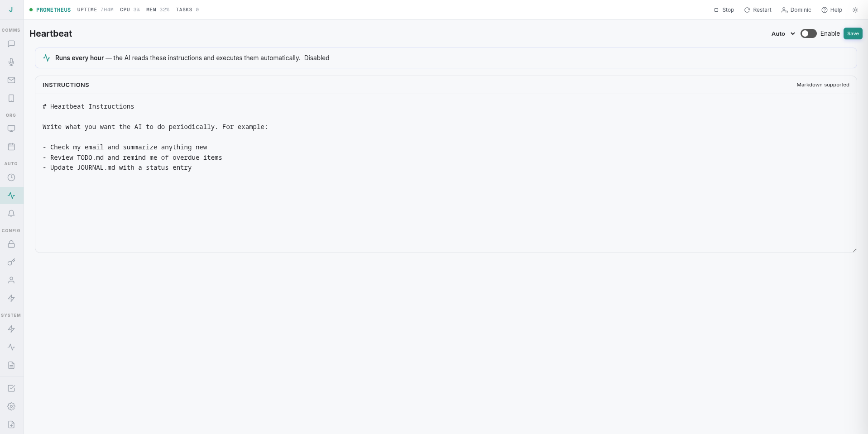Open the bell notifications sidebar icon
The height and width of the screenshot is (434, 868).
click(11, 214)
